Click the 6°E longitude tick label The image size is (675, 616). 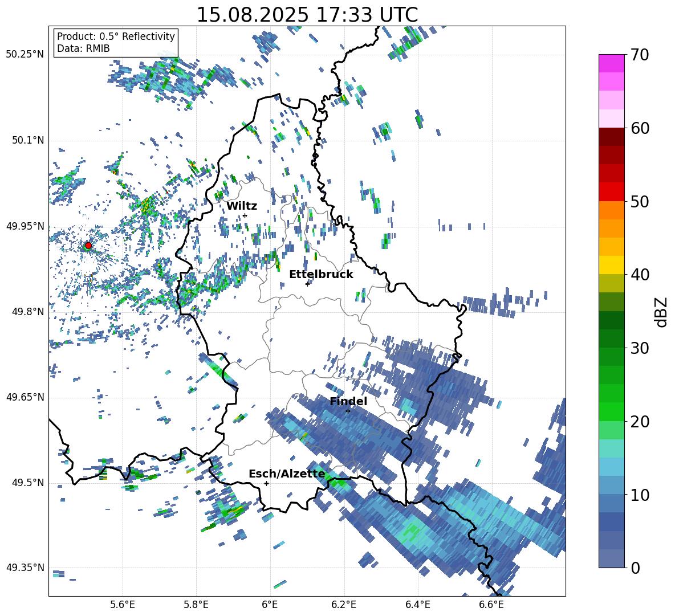coord(270,605)
